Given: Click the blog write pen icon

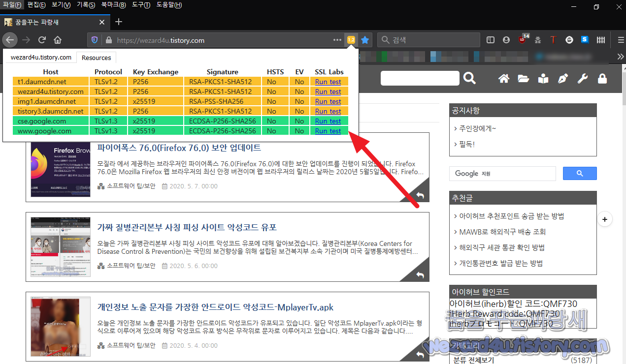Looking at the screenshot, I should (x=563, y=78).
